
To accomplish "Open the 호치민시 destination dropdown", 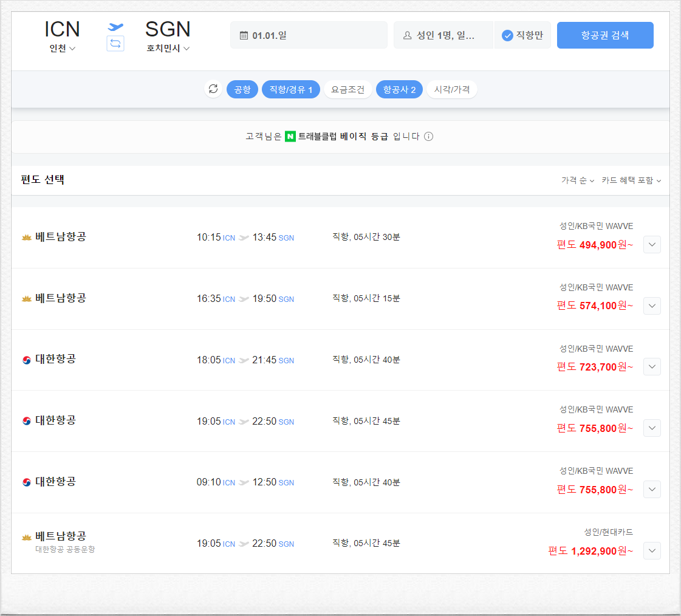I will point(168,48).
